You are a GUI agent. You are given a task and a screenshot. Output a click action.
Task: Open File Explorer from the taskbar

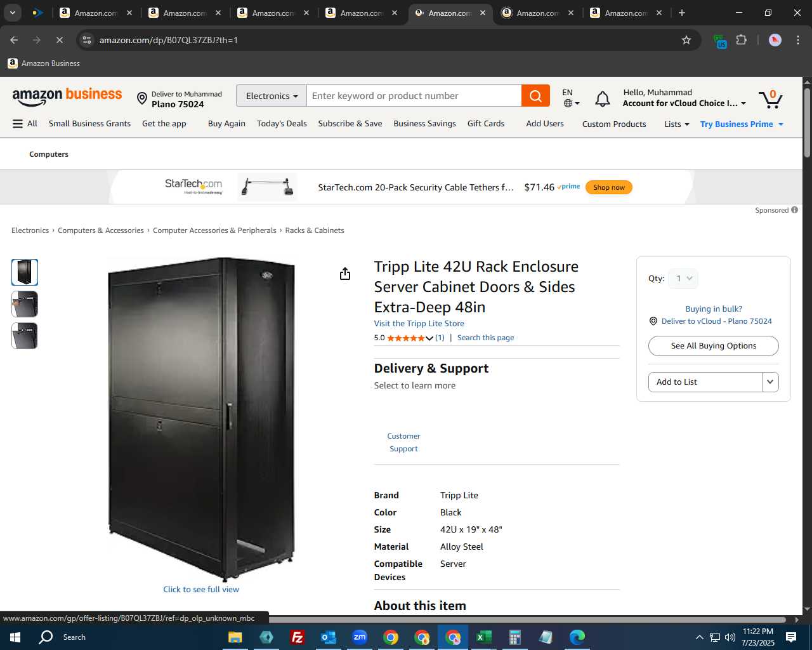[235, 637]
